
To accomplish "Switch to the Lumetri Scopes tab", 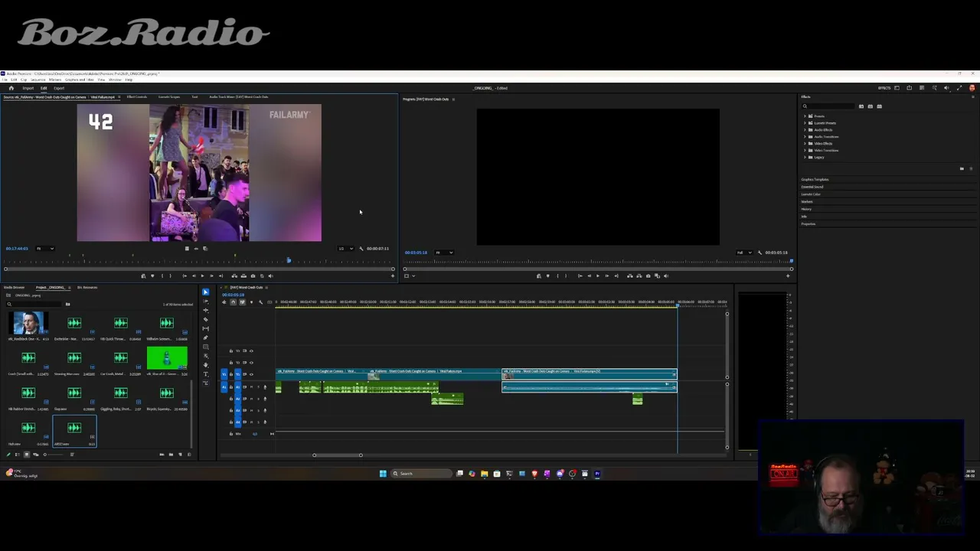I will coord(169,97).
